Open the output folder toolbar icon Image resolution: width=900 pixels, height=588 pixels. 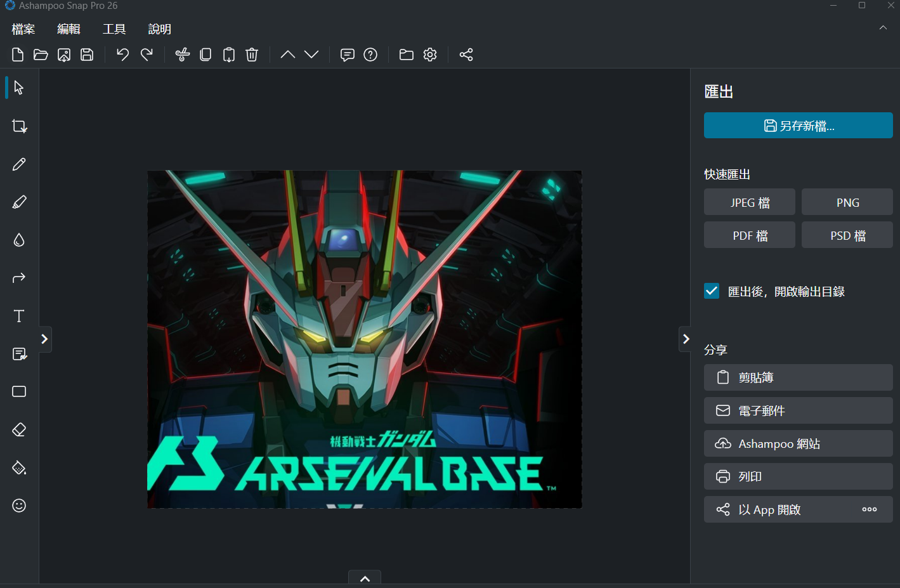point(407,55)
